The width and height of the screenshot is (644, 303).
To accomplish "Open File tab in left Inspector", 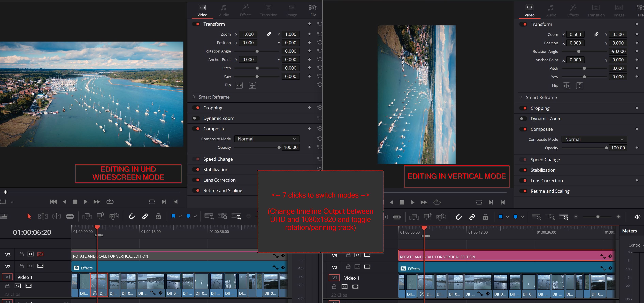I will tap(313, 11).
